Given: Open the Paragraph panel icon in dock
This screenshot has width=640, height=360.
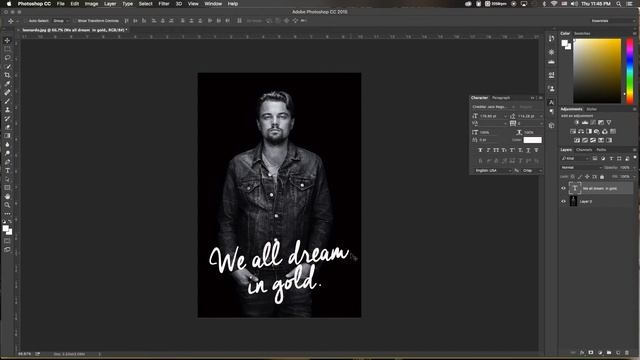Looking at the screenshot, I should pos(551,111).
